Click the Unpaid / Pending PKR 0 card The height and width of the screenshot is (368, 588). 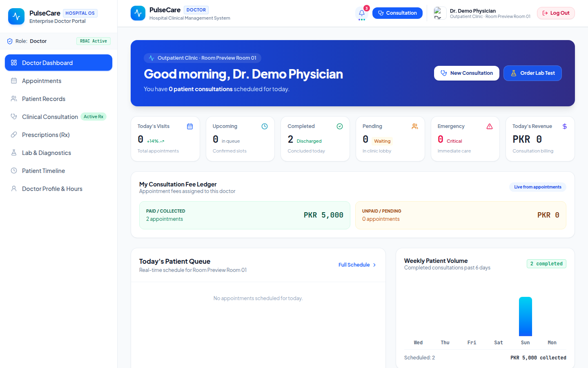461,215
